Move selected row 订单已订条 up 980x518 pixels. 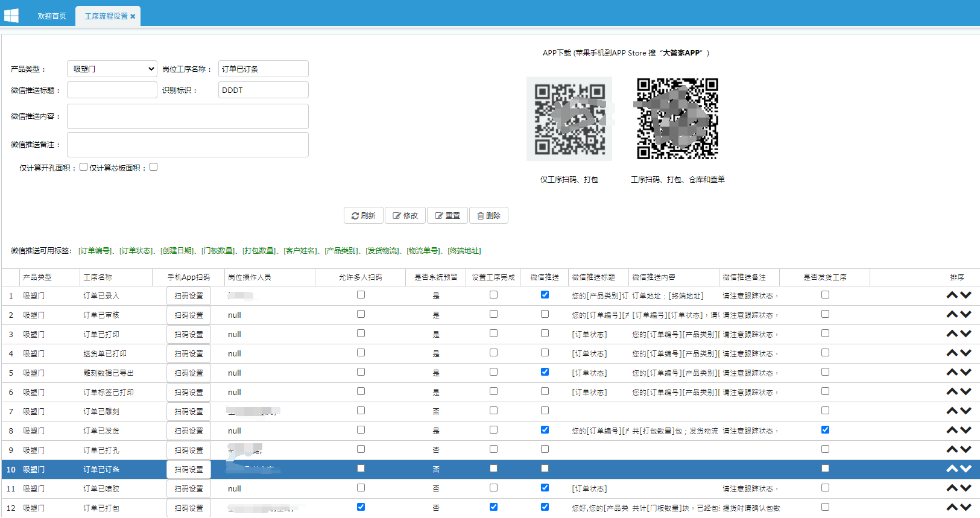point(952,469)
